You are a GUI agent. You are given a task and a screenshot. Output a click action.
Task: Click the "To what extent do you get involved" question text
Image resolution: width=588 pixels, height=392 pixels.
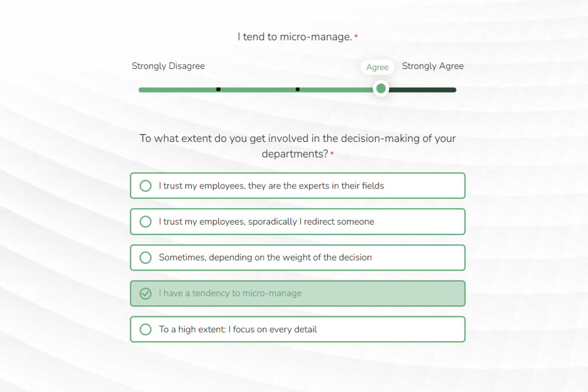[297, 139]
